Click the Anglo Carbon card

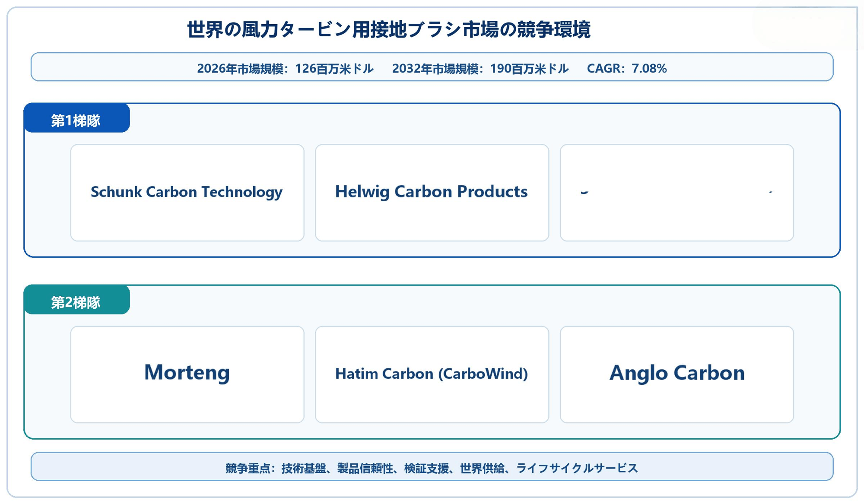coord(677,374)
